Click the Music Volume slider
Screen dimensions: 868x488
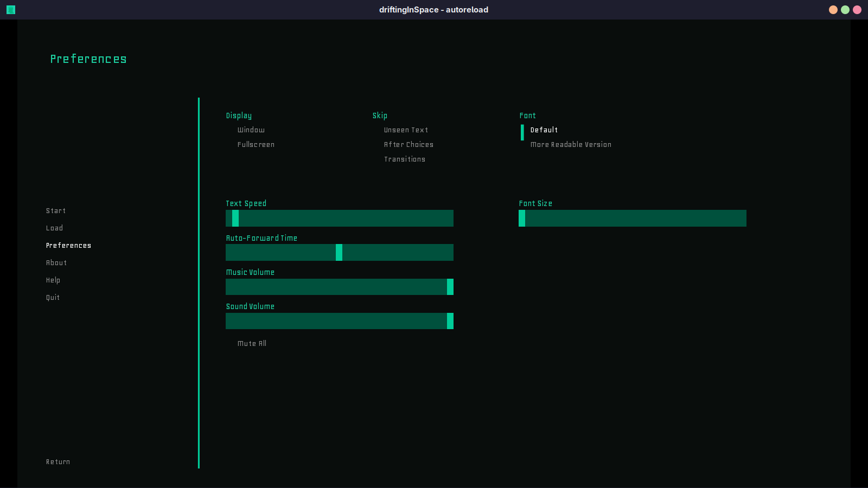(340, 287)
